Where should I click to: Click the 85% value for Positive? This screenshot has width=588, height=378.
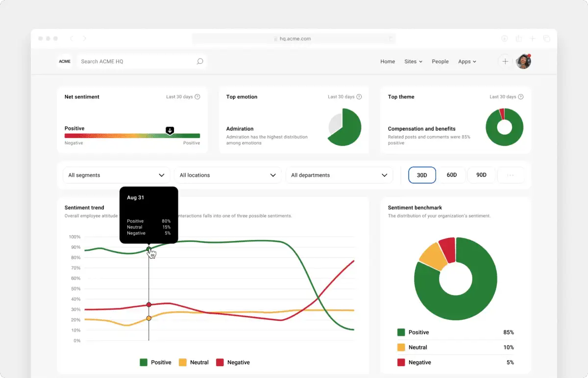[509, 332]
